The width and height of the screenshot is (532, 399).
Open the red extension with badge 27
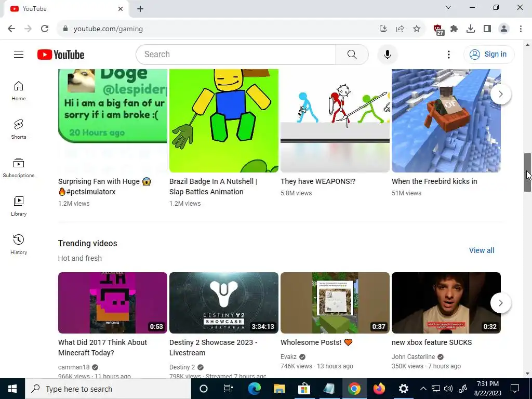tap(438, 30)
